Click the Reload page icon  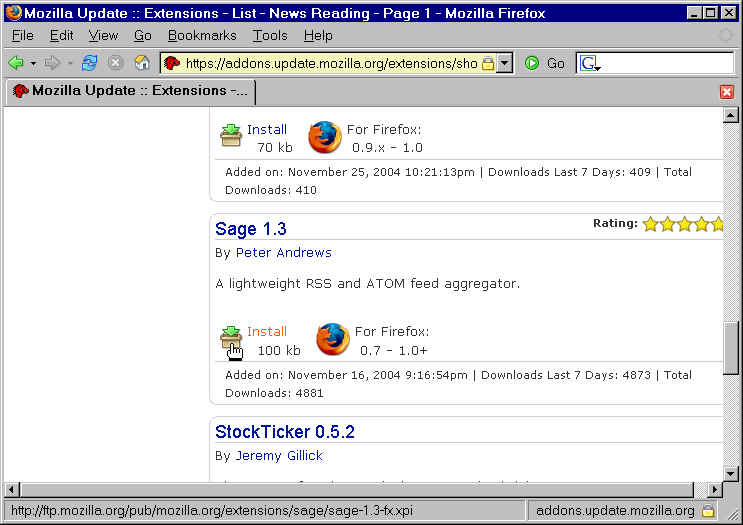click(x=89, y=63)
